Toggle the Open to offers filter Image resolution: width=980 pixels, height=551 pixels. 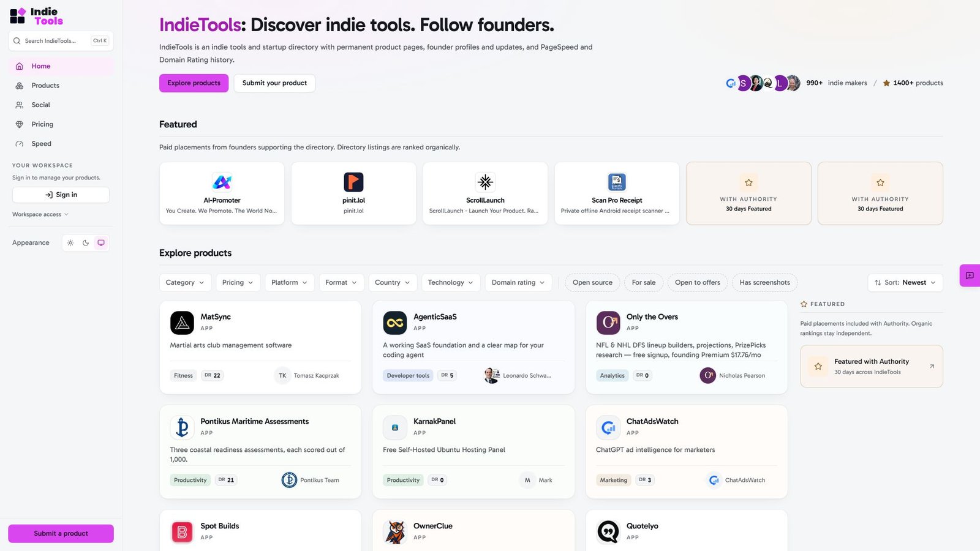[698, 282]
